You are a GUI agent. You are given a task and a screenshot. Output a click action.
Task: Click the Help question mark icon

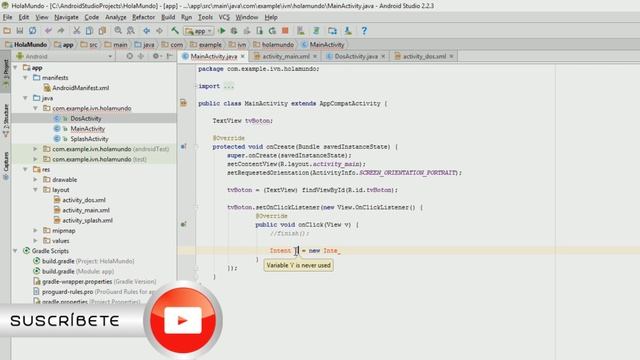coord(364,31)
